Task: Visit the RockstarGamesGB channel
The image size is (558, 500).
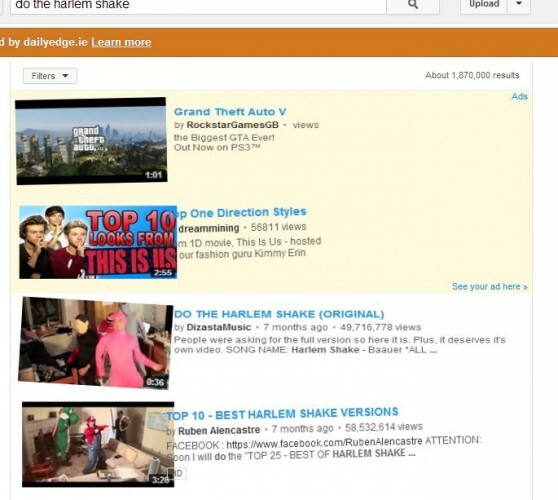Action: pos(232,125)
